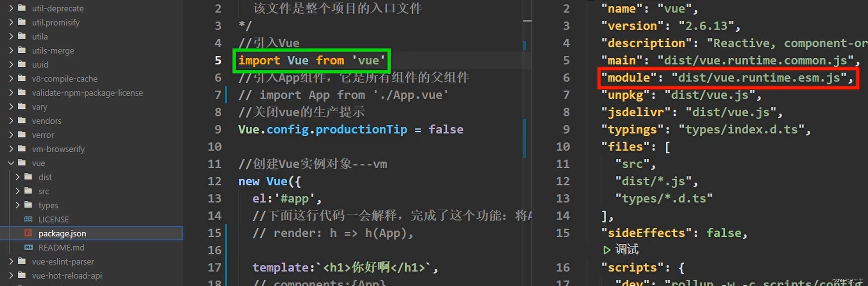Select the vm-browserify folder row
868x286 pixels.
coord(91,149)
